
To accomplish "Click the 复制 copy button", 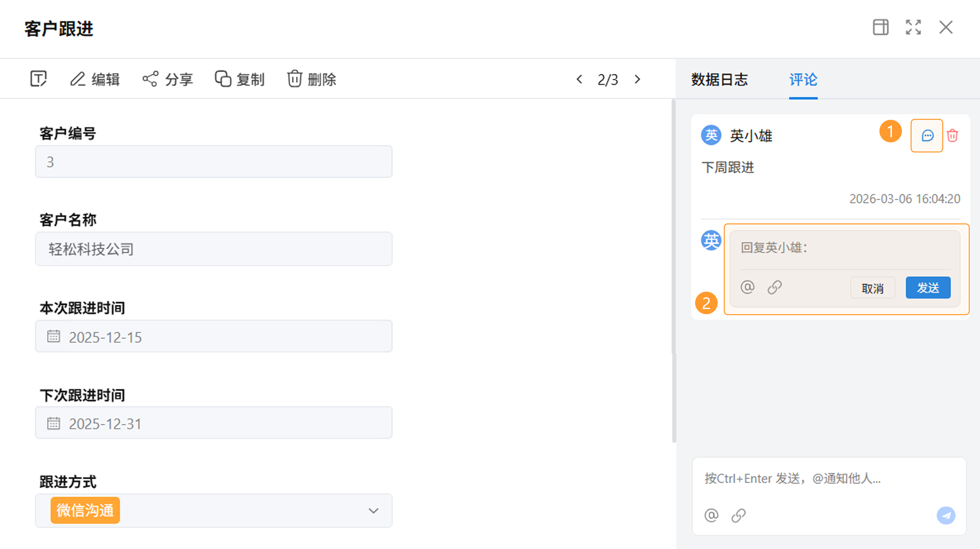I will tap(240, 79).
